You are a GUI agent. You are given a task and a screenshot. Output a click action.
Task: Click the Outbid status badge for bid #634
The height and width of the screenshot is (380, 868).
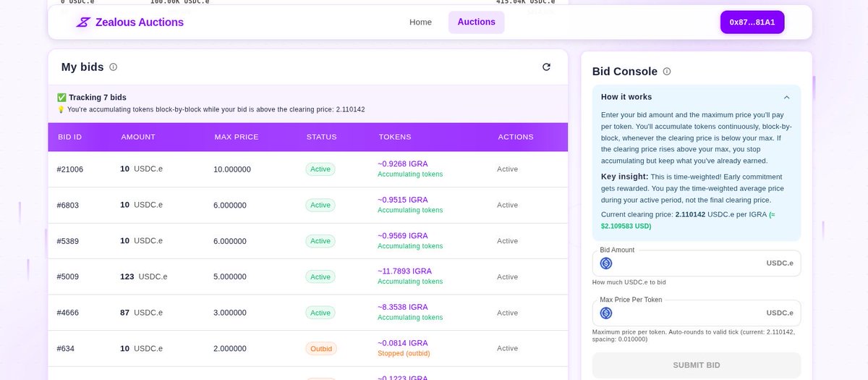coord(321,348)
